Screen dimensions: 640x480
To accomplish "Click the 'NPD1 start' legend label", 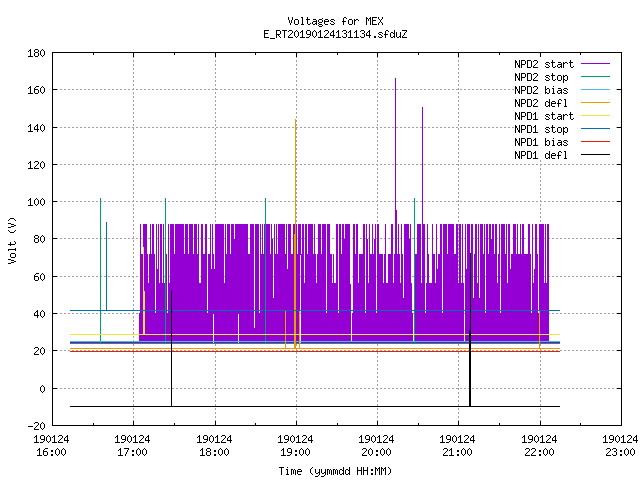I will 544,116.
